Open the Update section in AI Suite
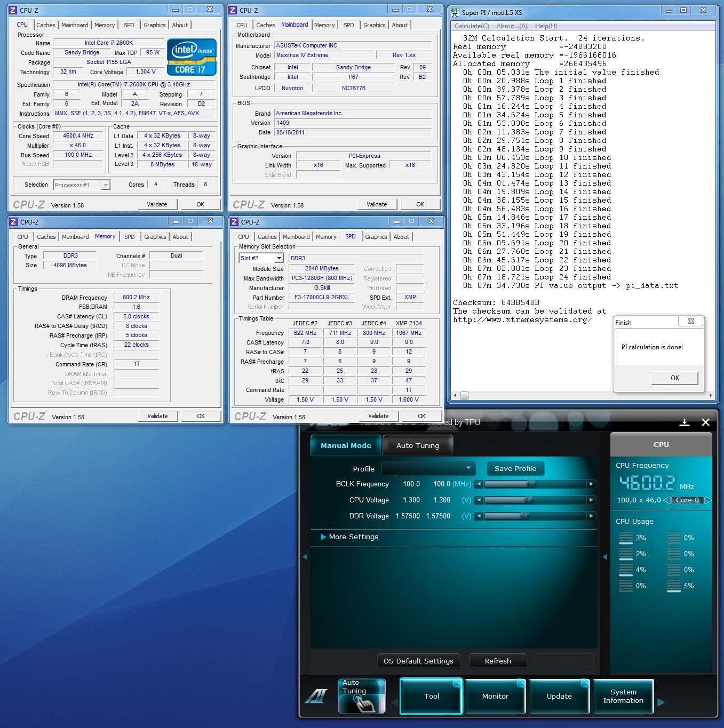This screenshot has height=728, width=724. [x=559, y=696]
